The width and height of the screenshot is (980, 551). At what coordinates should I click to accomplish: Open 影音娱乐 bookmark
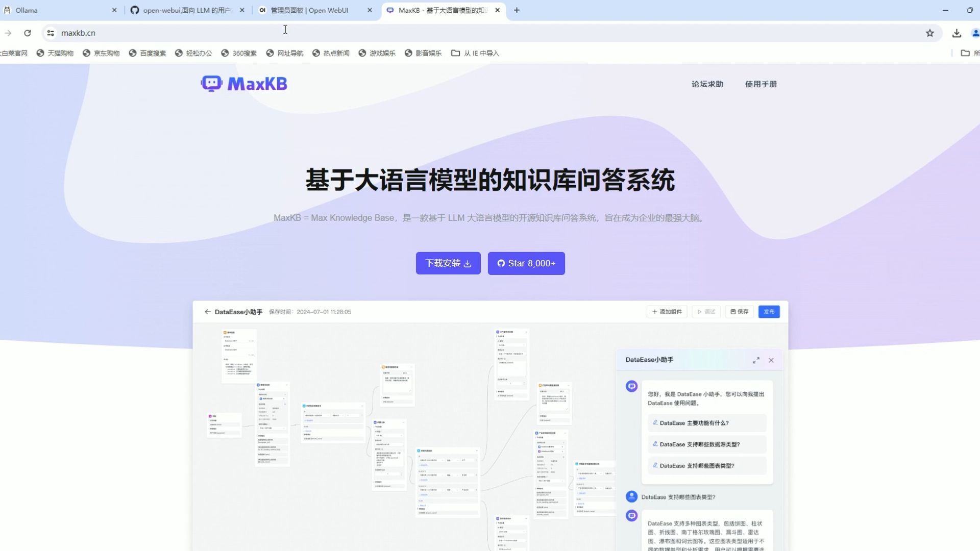coord(423,53)
